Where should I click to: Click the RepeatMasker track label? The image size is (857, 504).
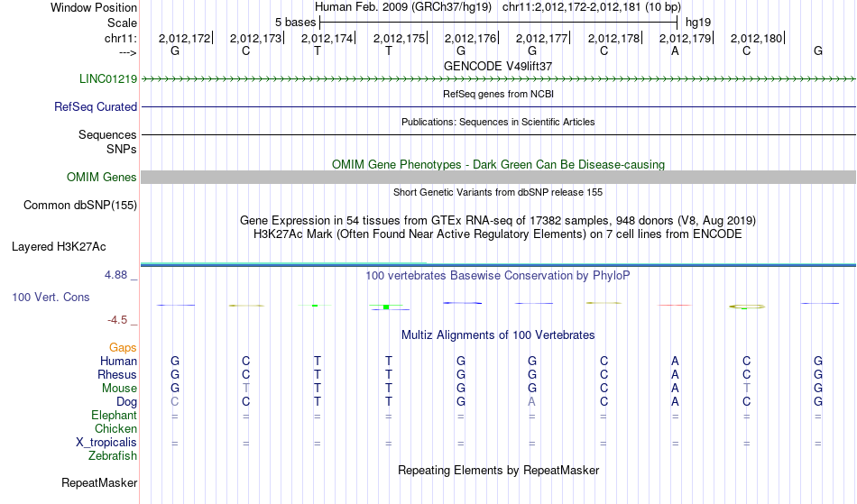click(x=99, y=482)
